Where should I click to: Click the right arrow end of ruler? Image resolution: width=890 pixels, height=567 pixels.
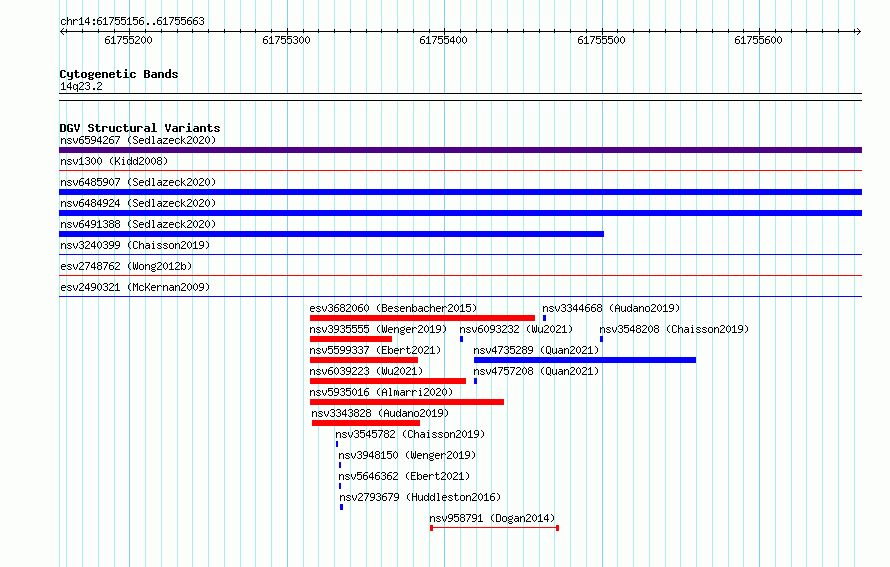[858, 32]
